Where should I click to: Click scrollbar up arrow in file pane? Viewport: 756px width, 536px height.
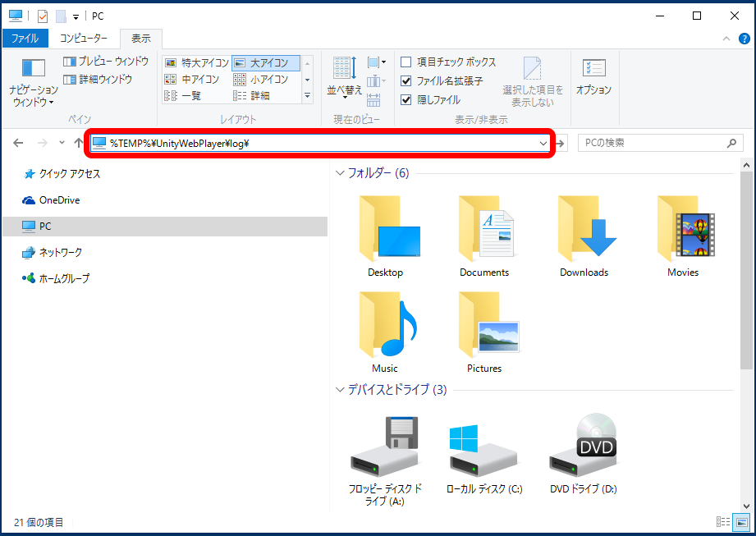[746, 165]
